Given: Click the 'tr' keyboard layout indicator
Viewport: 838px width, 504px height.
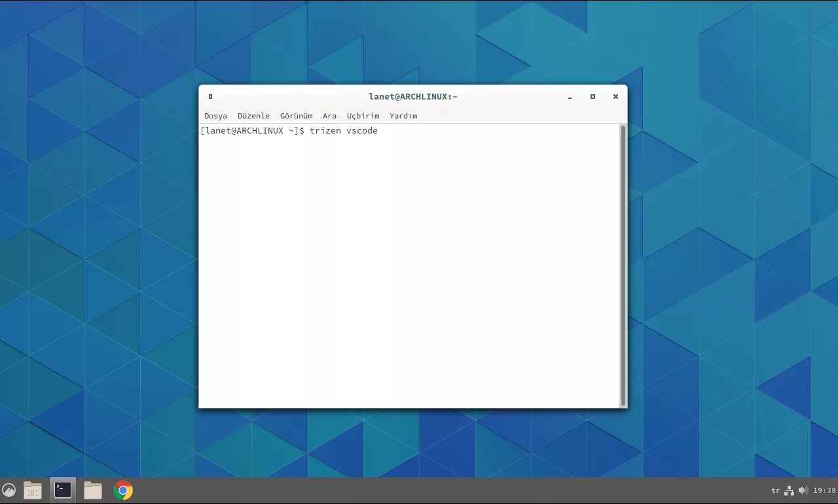Looking at the screenshot, I should click(x=776, y=490).
